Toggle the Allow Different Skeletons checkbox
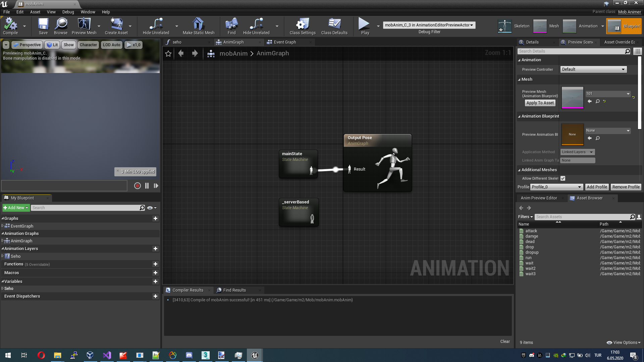 (x=563, y=178)
